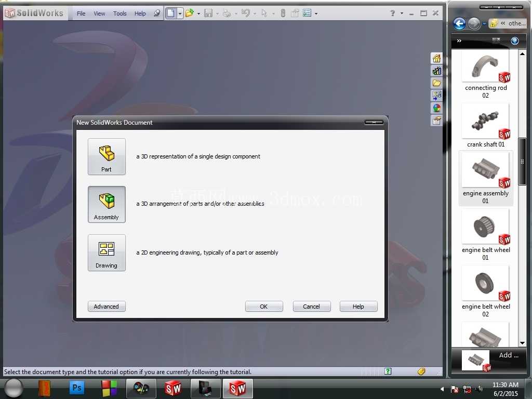Close the New SolidWorks Document dialog
This screenshot has width=532, height=399.
(374, 123)
